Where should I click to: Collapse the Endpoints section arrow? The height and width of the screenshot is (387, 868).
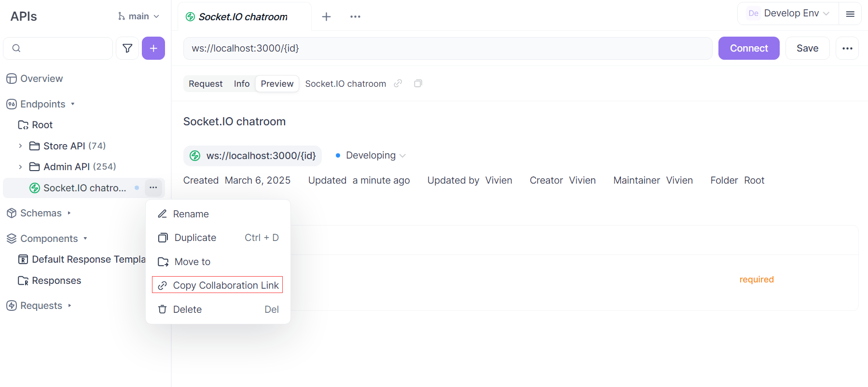point(73,104)
